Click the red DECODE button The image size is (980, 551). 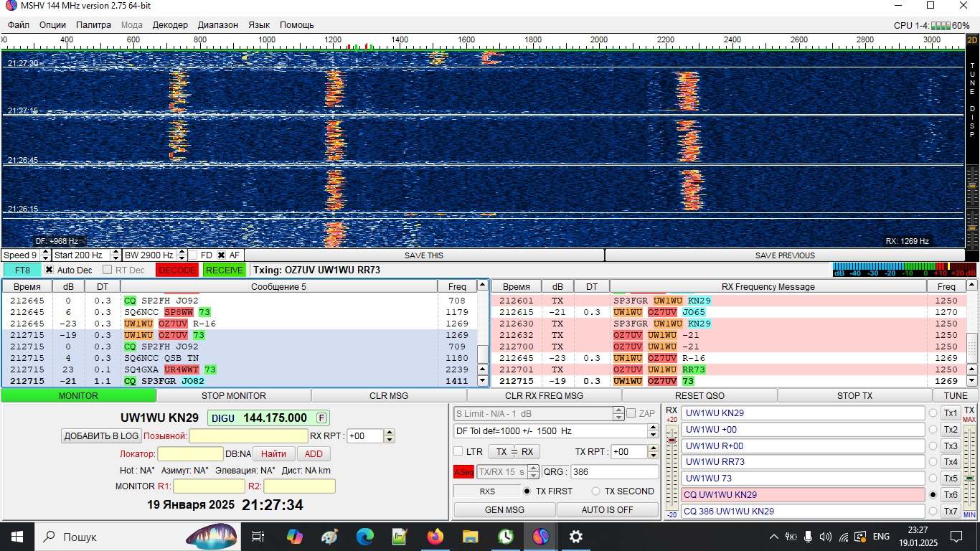coord(176,270)
